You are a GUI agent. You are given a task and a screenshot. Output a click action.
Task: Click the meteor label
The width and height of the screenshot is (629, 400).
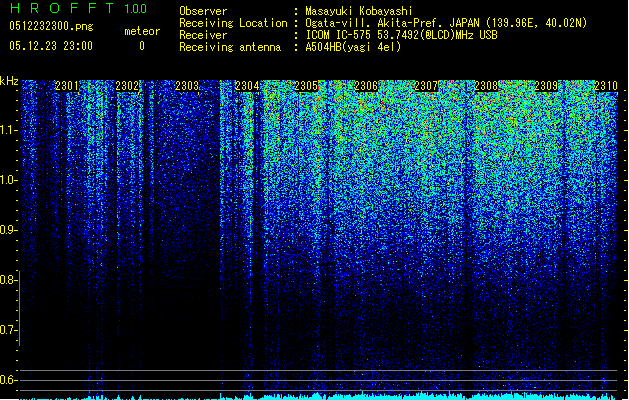tap(142, 31)
